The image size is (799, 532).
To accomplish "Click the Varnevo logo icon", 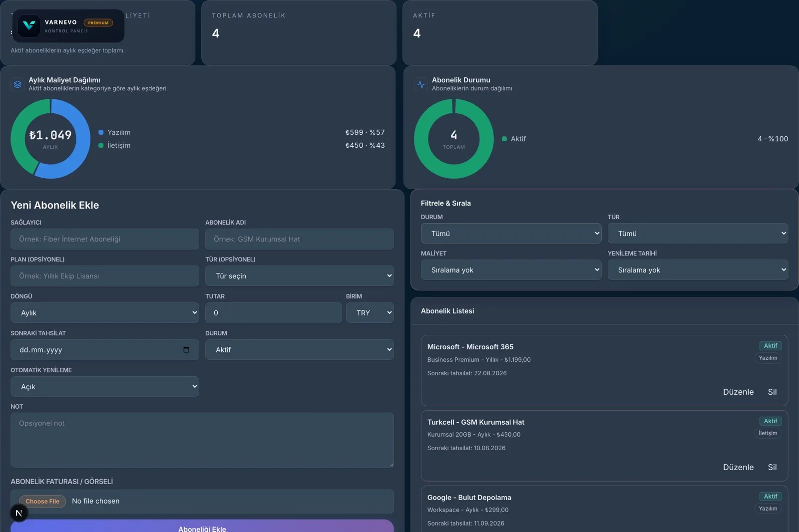I will point(29,26).
